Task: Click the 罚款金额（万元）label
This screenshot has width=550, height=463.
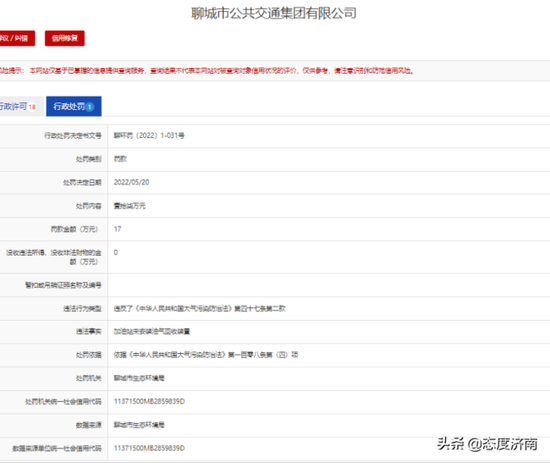Action: coord(74,229)
